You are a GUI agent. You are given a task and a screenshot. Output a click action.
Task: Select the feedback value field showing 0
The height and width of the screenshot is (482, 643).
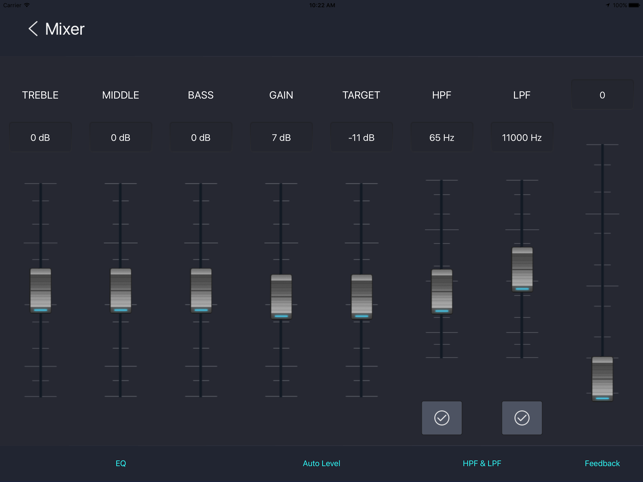tap(602, 95)
